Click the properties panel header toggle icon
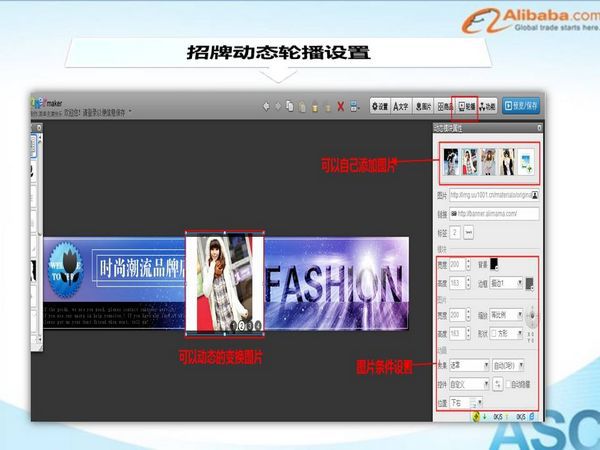The height and width of the screenshot is (450, 600). pyautogui.click(x=539, y=128)
